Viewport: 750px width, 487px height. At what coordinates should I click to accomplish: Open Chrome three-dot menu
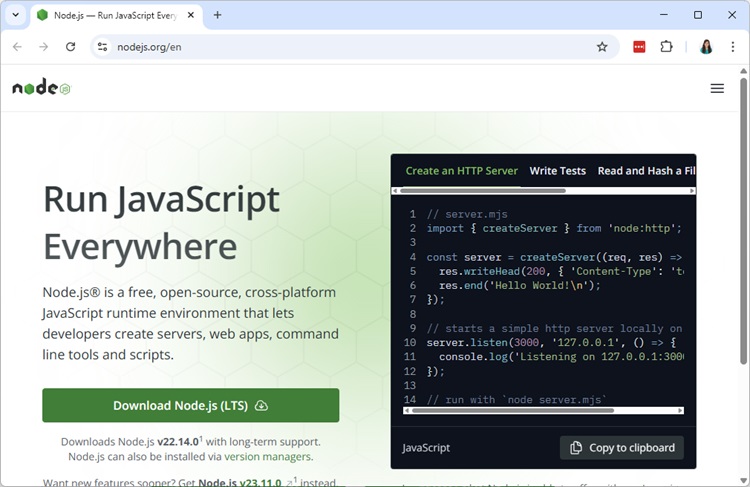[x=732, y=47]
